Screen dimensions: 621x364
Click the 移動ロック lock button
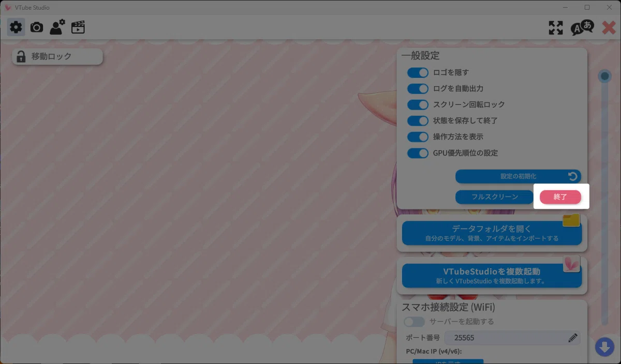pos(57,56)
